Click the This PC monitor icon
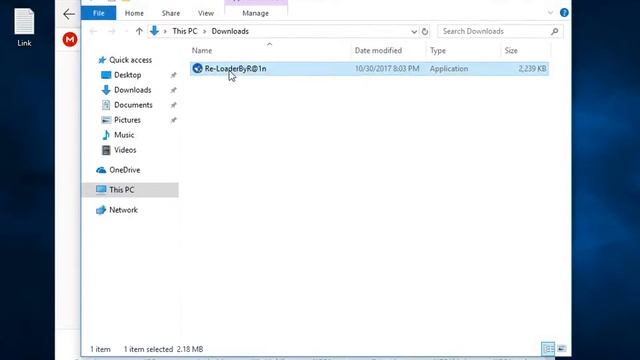 pyautogui.click(x=101, y=190)
